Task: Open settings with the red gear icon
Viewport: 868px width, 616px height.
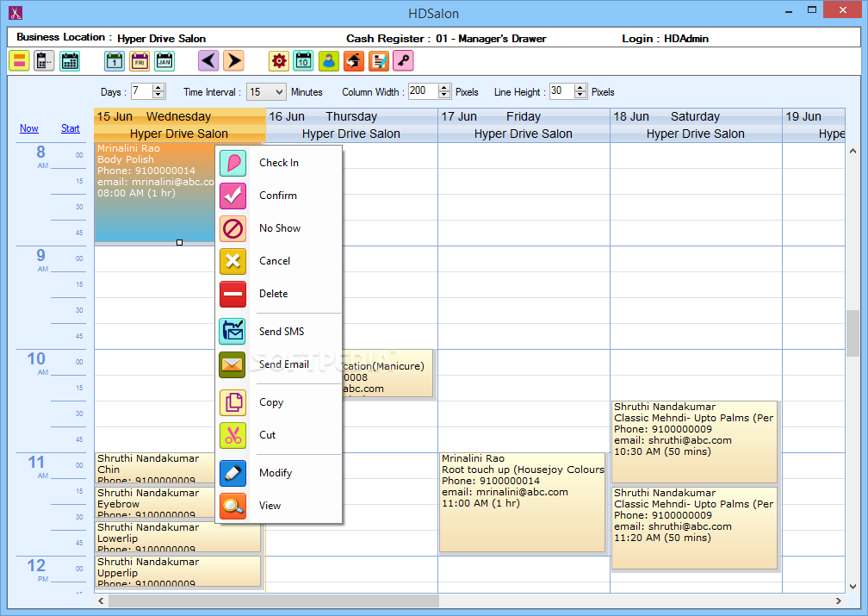Action: tap(279, 61)
